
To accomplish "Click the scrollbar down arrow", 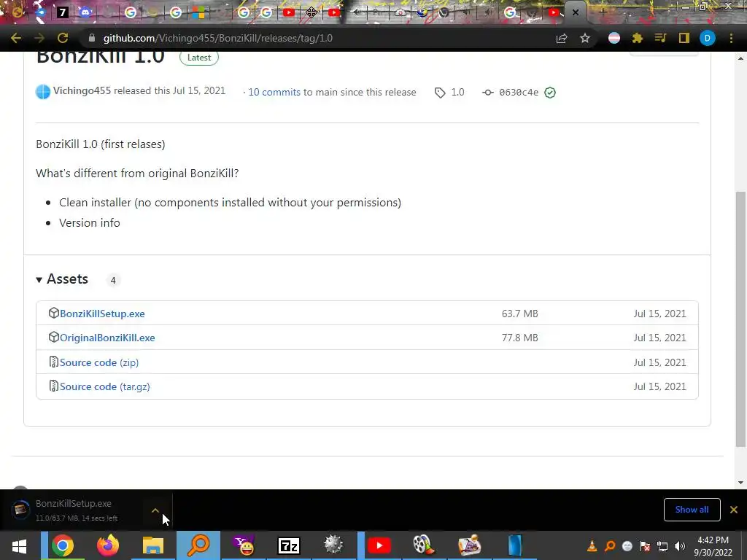I will 740,483.
